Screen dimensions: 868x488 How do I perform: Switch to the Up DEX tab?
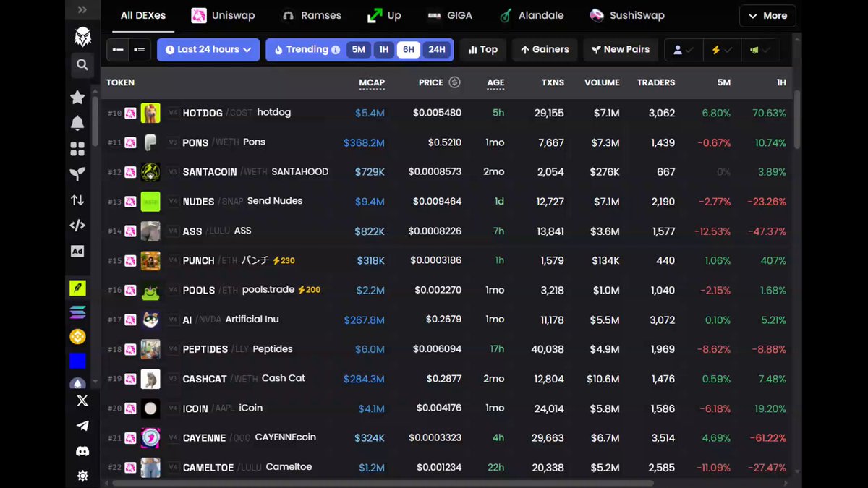pos(384,15)
